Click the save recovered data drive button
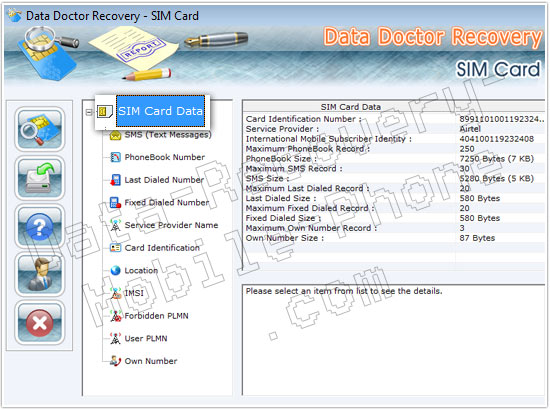 click(x=39, y=178)
